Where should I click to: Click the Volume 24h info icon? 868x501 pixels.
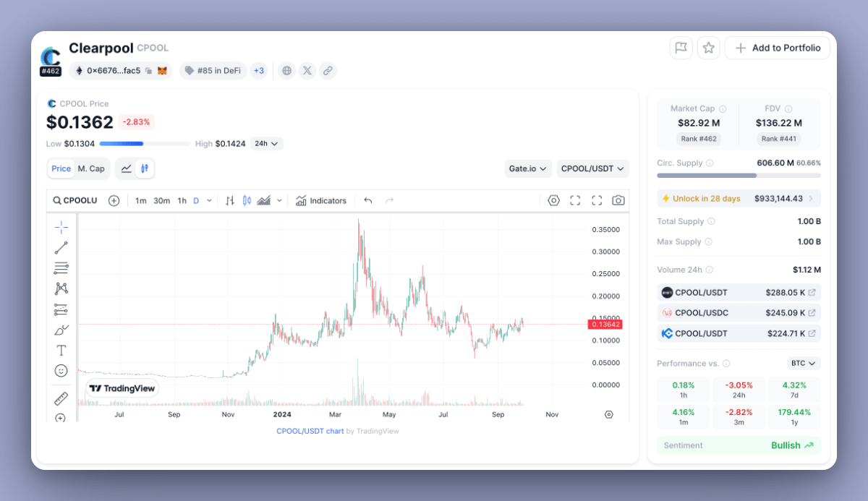coord(709,270)
